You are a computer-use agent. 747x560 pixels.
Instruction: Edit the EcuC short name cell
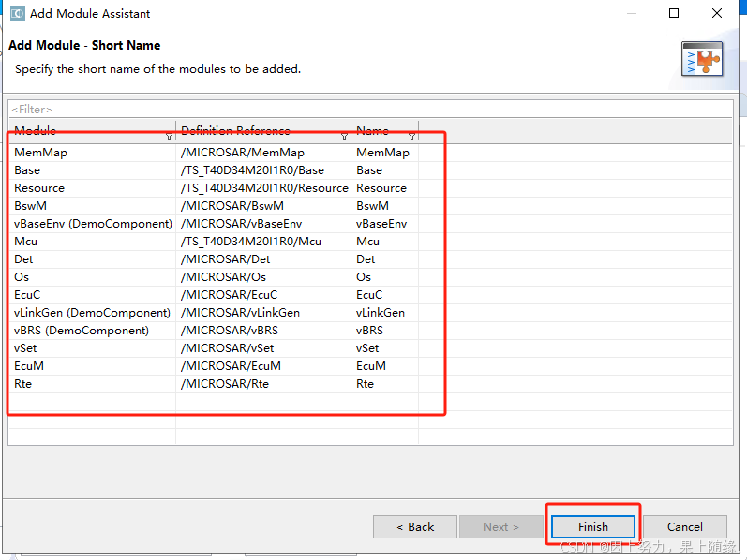pos(385,295)
